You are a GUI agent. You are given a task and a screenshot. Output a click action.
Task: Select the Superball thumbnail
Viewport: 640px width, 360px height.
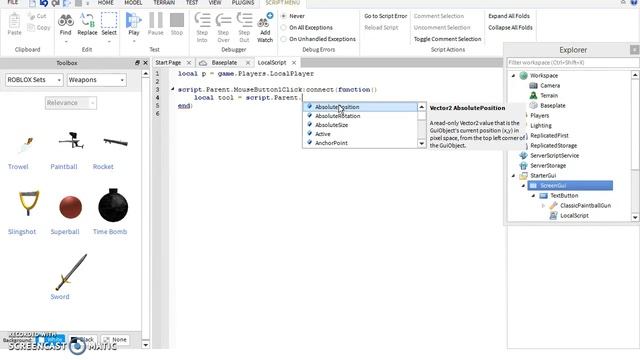point(71,207)
